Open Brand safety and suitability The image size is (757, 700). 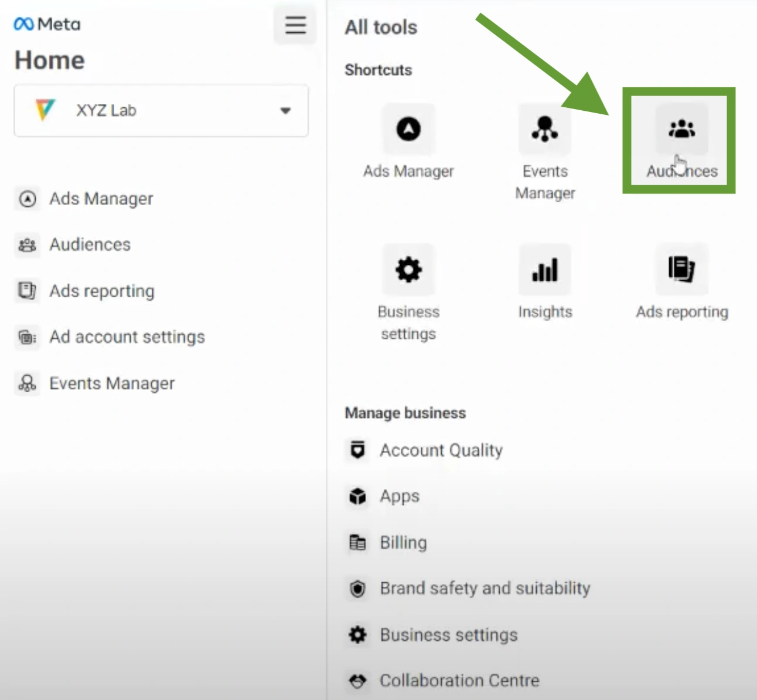[x=485, y=588]
